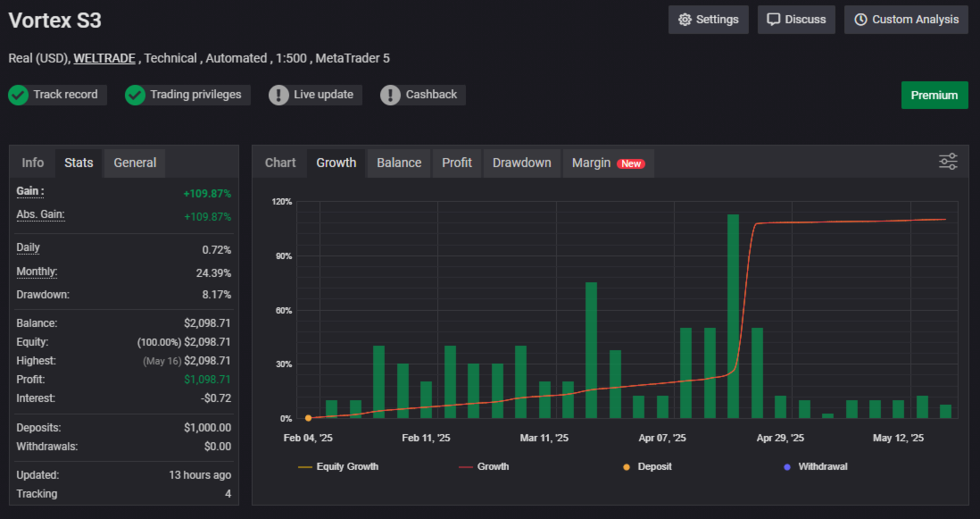Image resolution: width=980 pixels, height=519 pixels.
Task: Click the Cashback exclamation icon
Action: [x=391, y=95]
